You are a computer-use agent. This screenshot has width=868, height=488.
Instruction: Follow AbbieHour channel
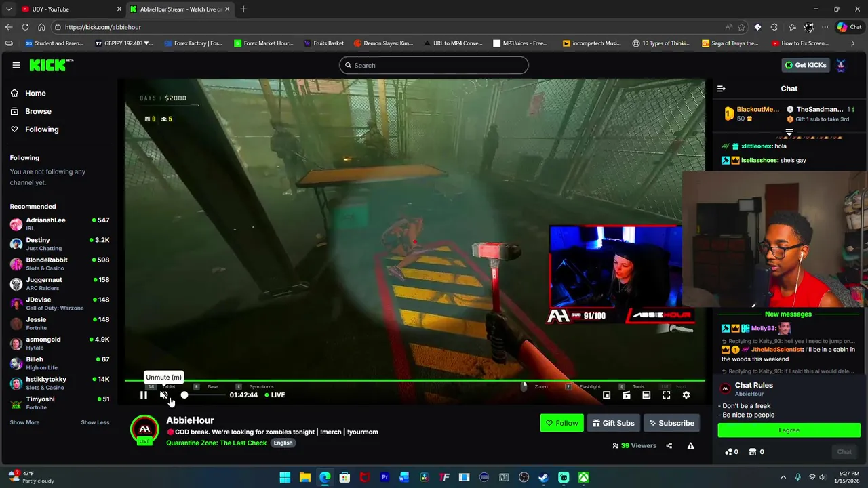click(x=561, y=423)
